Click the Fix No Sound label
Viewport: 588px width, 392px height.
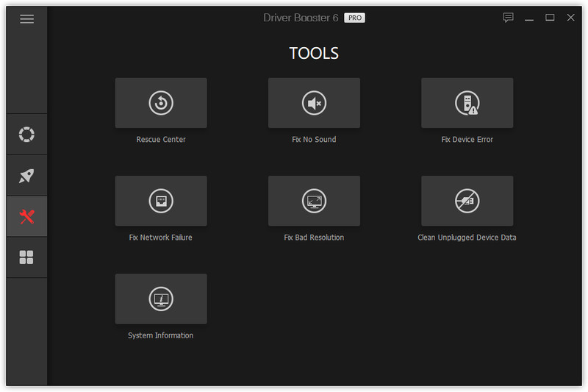(x=315, y=140)
